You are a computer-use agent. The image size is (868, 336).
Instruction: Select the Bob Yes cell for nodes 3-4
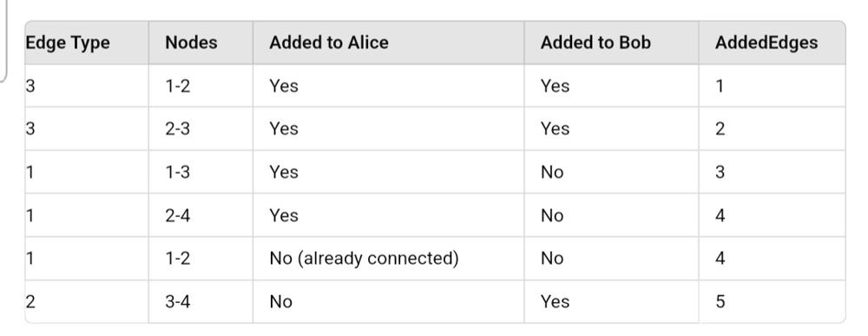coord(611,301)
